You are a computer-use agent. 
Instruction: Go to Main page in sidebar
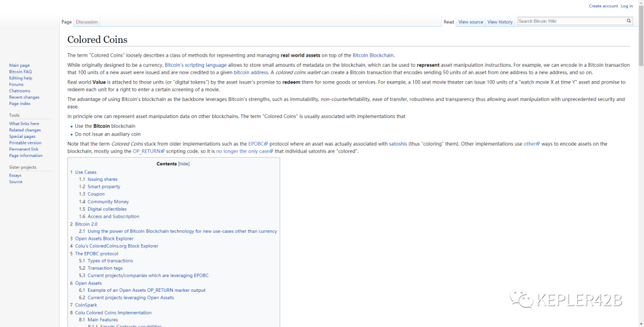pos(19,66)
